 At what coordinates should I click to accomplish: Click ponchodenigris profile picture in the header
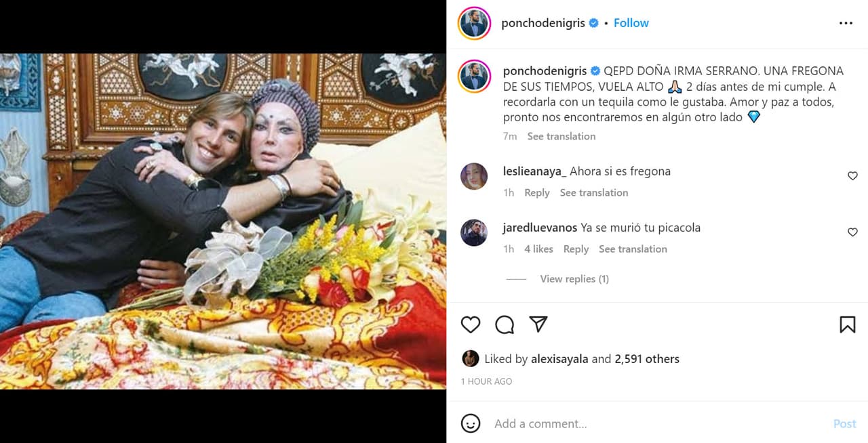pyautogui.click(x=473, y=22)
